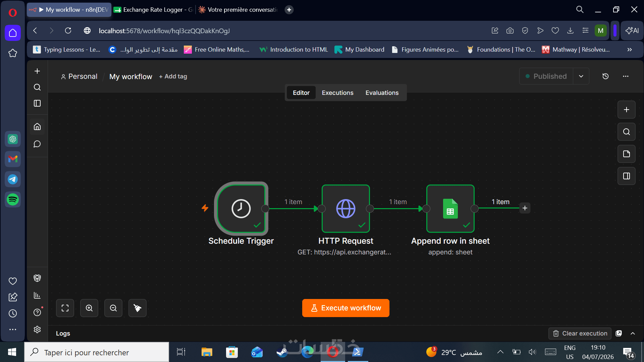Switch to the Executions tab
Image resolution: width=644 pixels, height=362 pixels.
click(337, 93)
